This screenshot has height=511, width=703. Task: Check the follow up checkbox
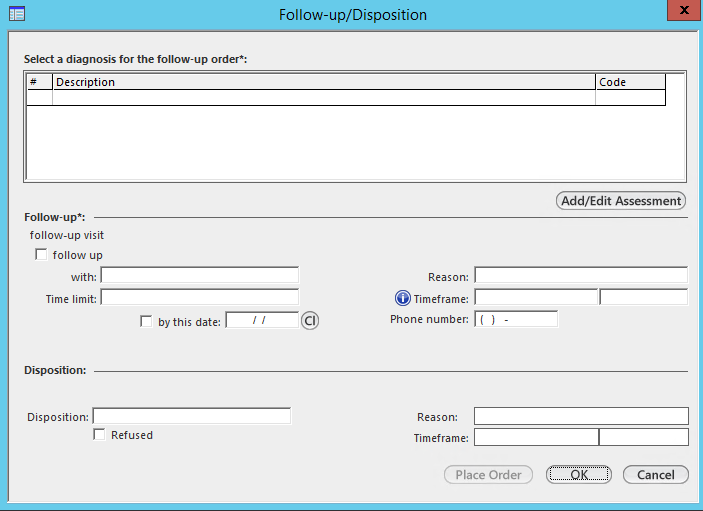41,255
